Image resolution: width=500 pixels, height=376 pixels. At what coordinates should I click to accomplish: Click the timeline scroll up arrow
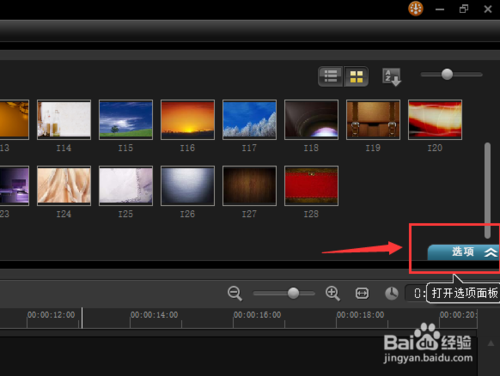click(491, 343)
